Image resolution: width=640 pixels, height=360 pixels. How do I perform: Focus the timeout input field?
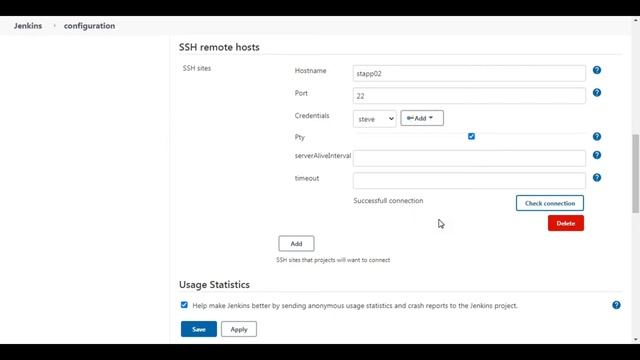point(469,181)
